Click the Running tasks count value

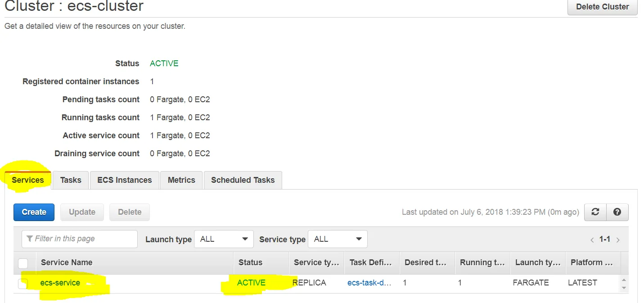[180, 118]
